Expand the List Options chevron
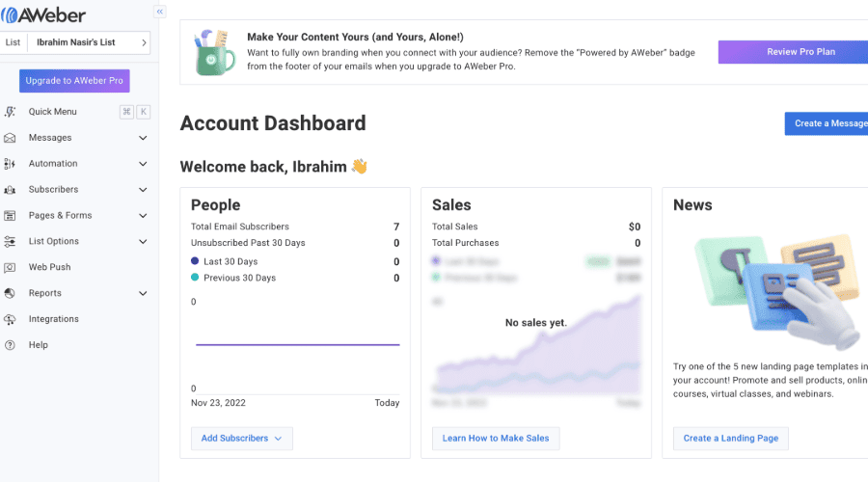 (143, 241)
